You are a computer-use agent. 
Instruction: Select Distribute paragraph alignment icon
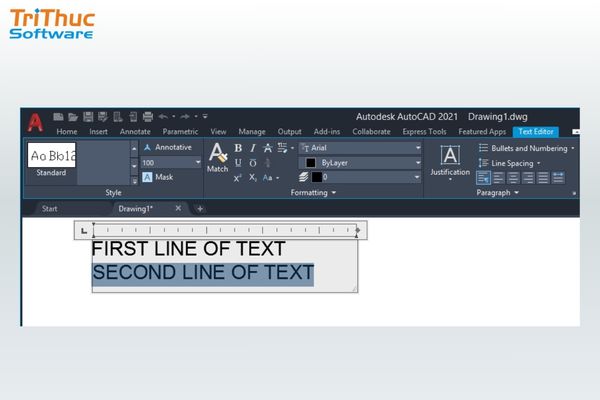coord(558,178)
